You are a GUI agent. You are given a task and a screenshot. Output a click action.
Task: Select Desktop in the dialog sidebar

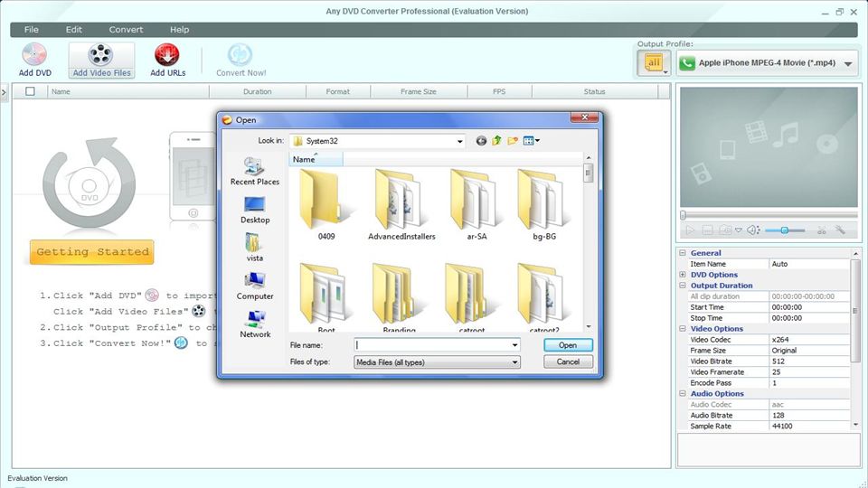(x=255, y=210)
